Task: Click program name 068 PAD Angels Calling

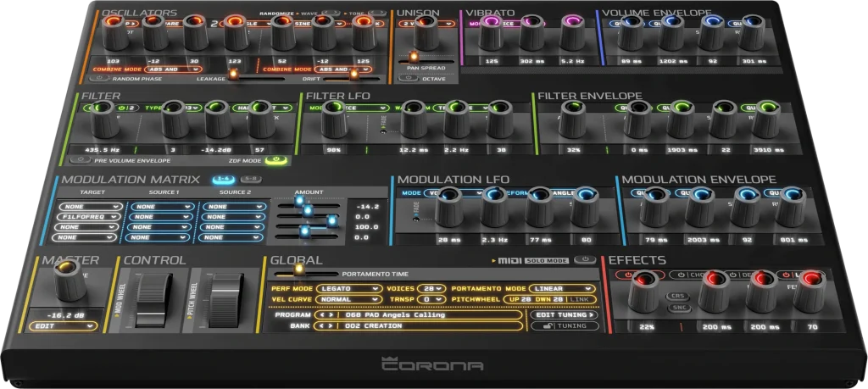Action: point(395,315)
